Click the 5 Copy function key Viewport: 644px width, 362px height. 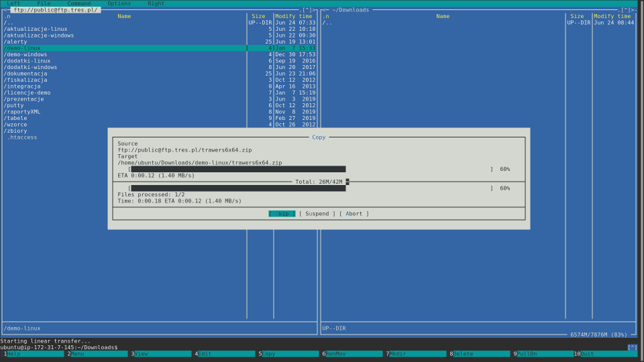click(x=288, y=354)
